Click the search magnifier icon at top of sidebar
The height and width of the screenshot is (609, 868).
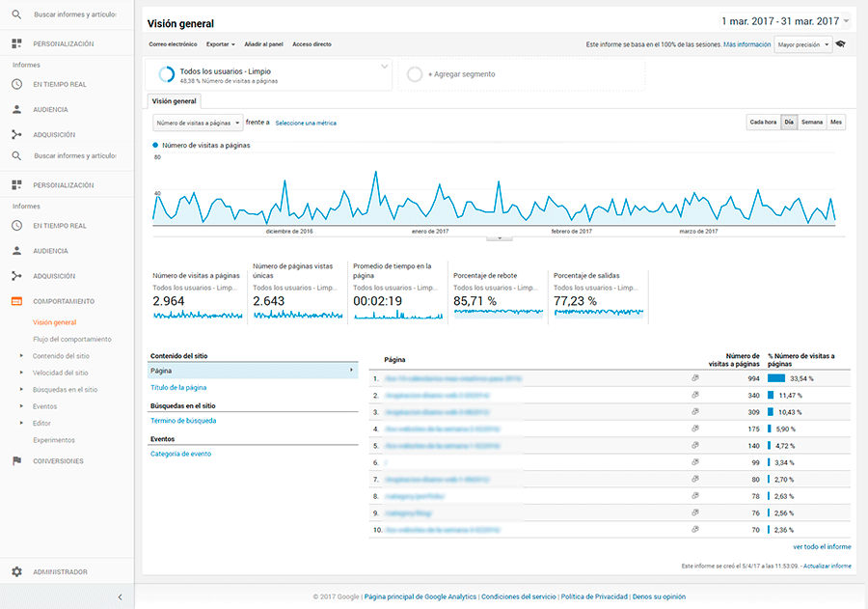[16, 15]
